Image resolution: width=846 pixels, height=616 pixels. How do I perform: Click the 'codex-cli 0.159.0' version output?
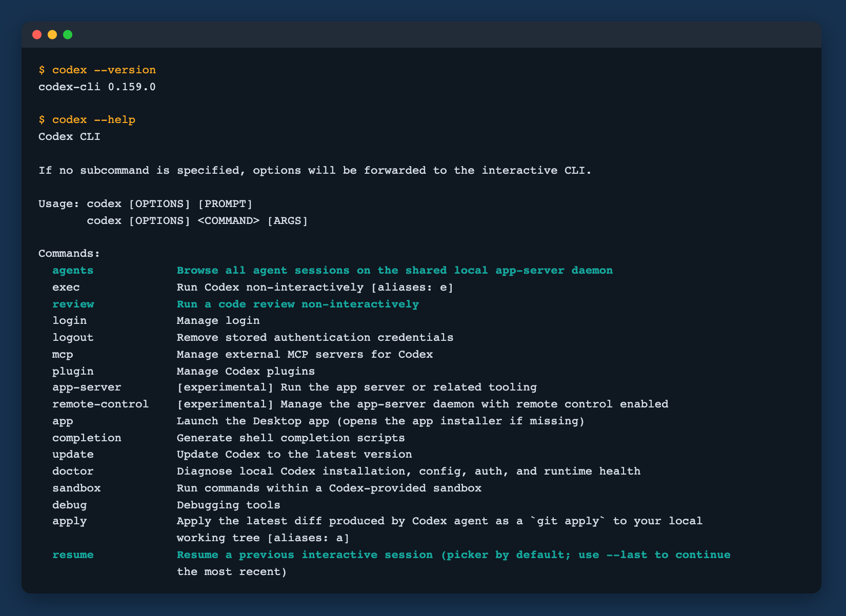pyautogui.click(x=97, y=87)
